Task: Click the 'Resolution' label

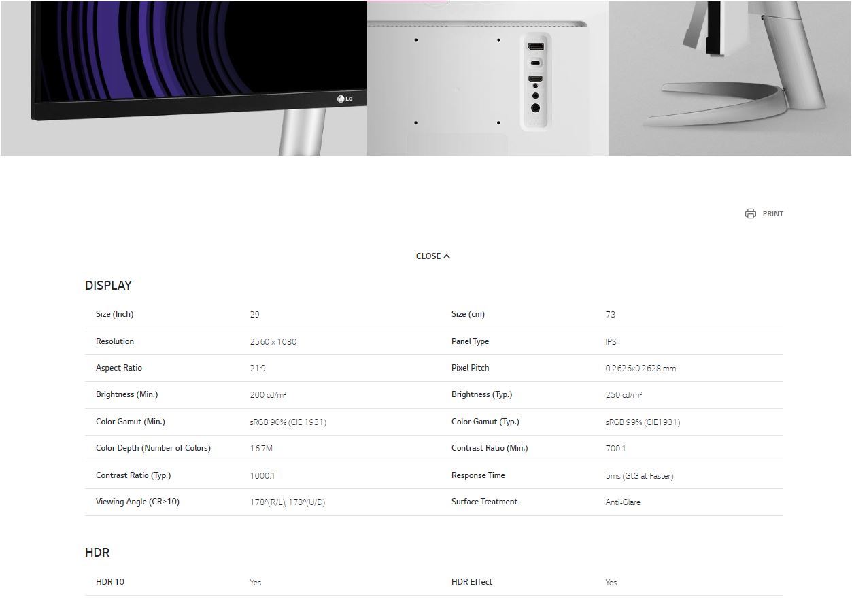Action: (115, 341)
